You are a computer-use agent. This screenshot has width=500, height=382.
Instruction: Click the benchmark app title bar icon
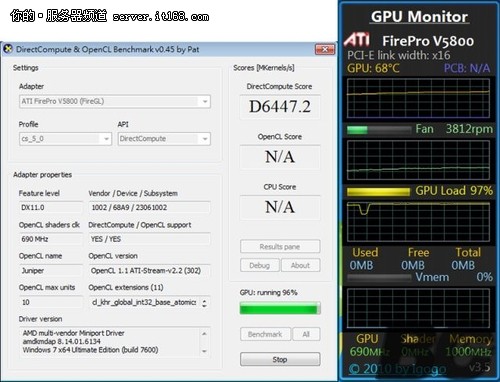click(8, 49)
